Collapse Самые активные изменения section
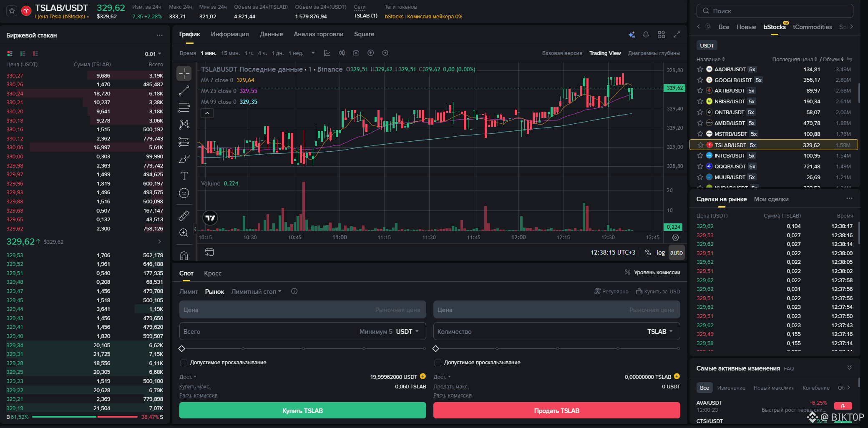This screenshot has height=428, width=868. point(849,368)
